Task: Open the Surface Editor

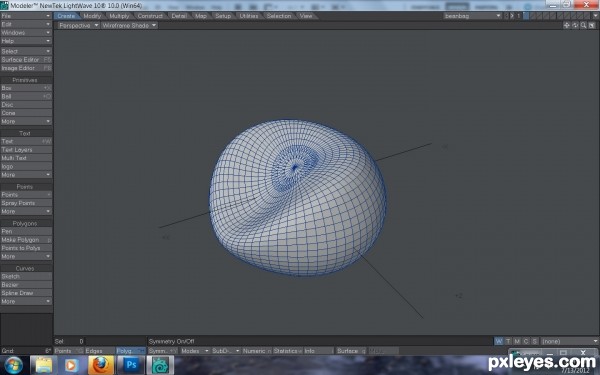Action: (x=26, y=60)
